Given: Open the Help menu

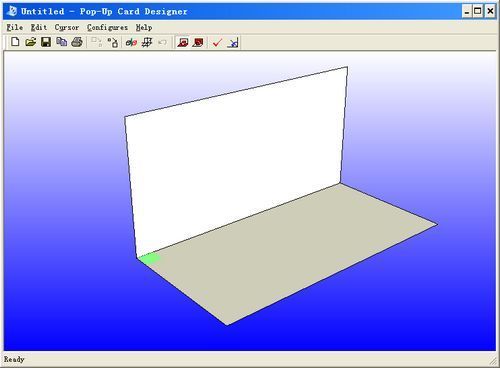Looking at the screenshot, I should point(144,27).
